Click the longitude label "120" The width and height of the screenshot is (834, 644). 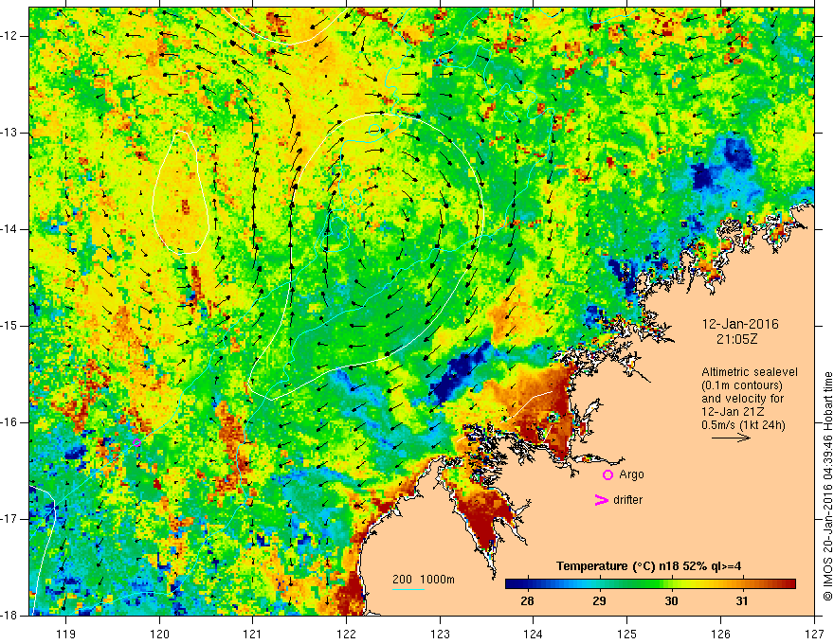(159, 634)
